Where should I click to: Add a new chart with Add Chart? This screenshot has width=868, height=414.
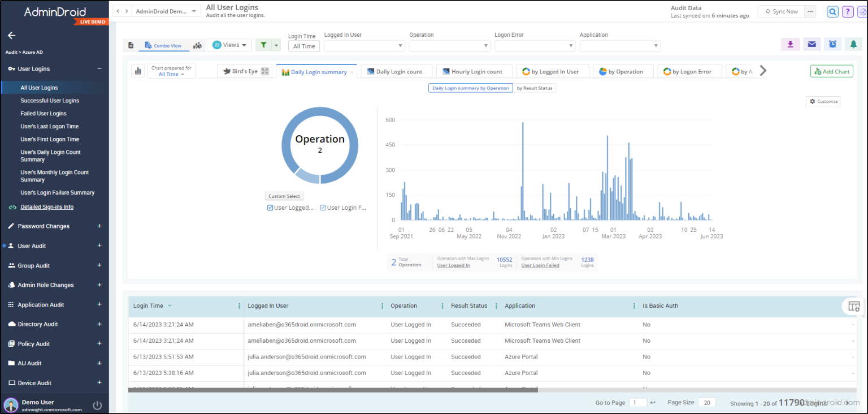coord(831,71)
